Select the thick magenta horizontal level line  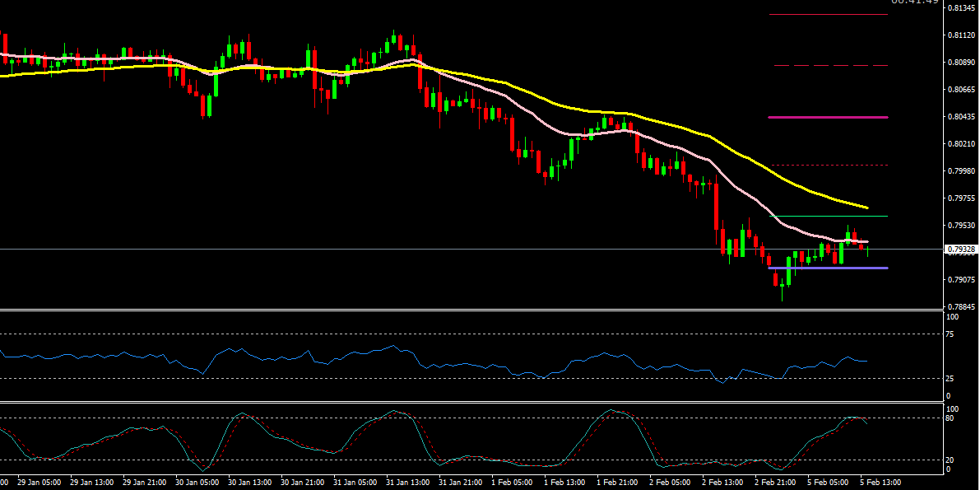[828, 117]
